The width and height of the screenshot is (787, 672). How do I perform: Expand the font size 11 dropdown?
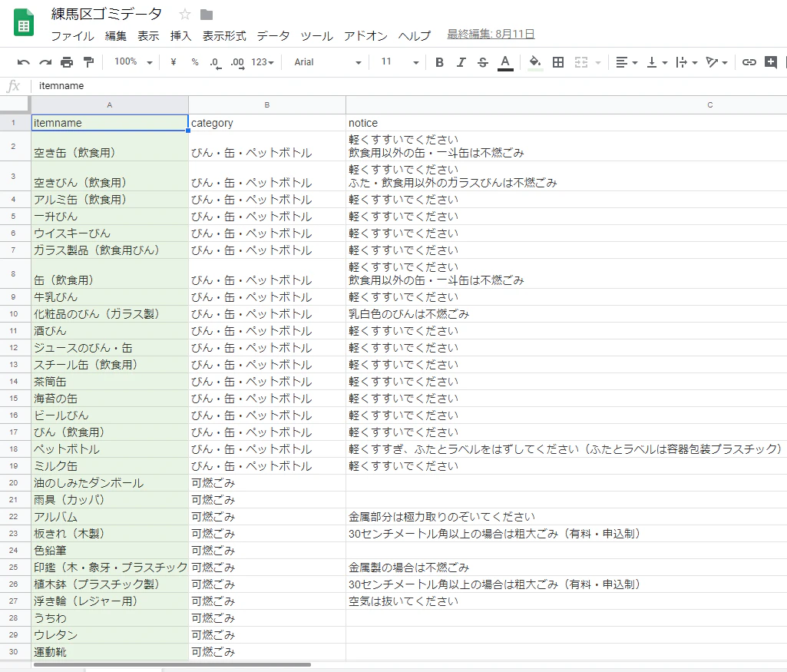[399, 62]
